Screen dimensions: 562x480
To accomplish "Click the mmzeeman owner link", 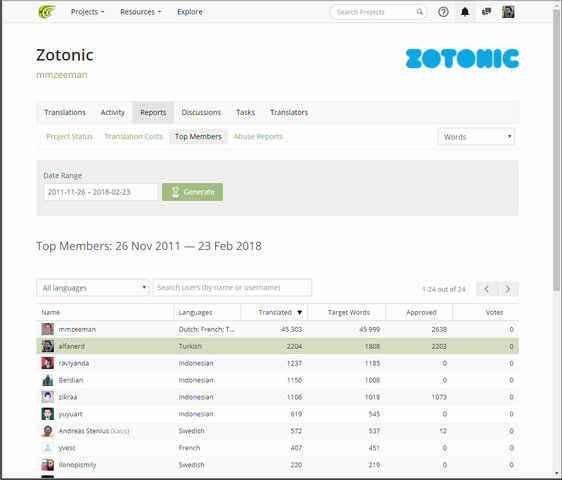I will (x=62, y=75).
